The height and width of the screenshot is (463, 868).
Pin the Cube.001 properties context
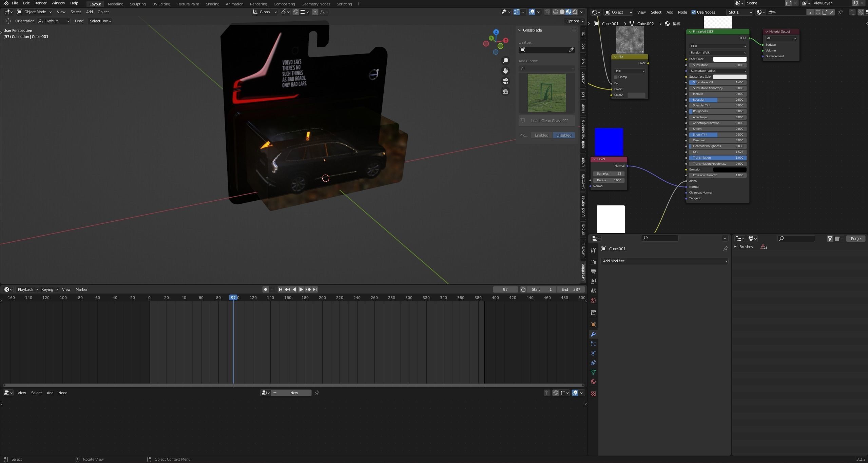point(725,249)
